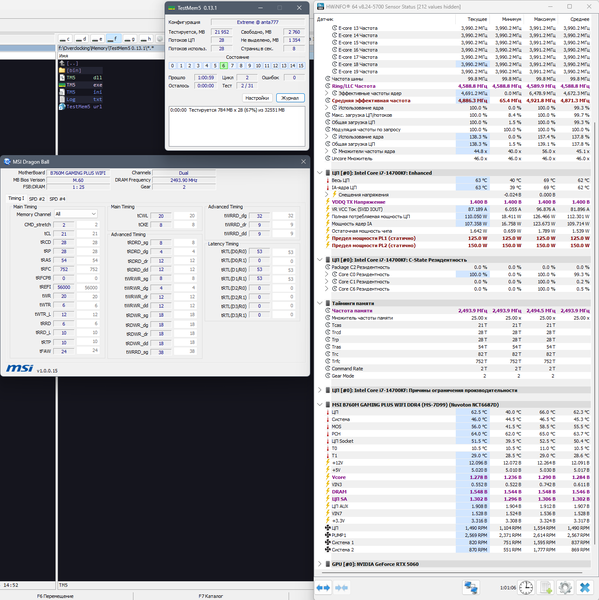Start logging with the sheet-plus icon in HWiNFO
This screenshot has width=599, height=600.
click(546, 587)
